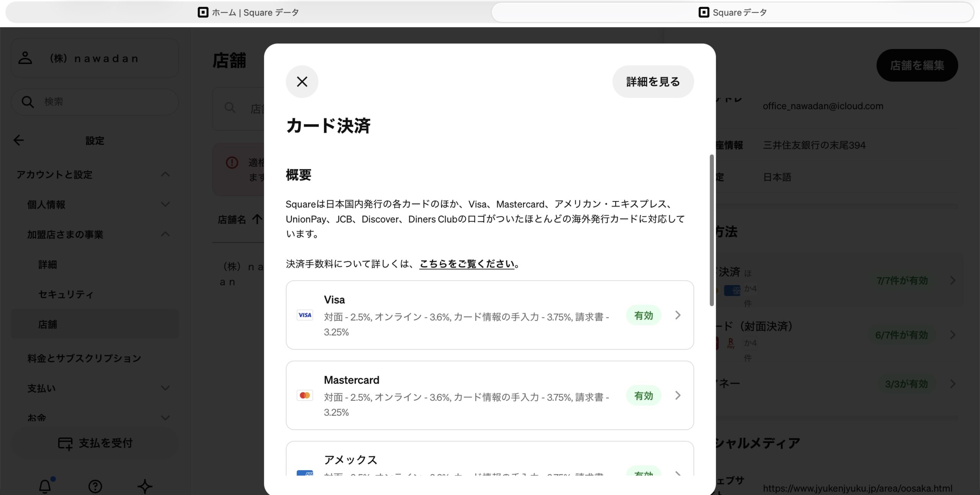Click the sidebar search magnifier icon
The width and height of the screenshot is (980, 495).
[28, 102]
